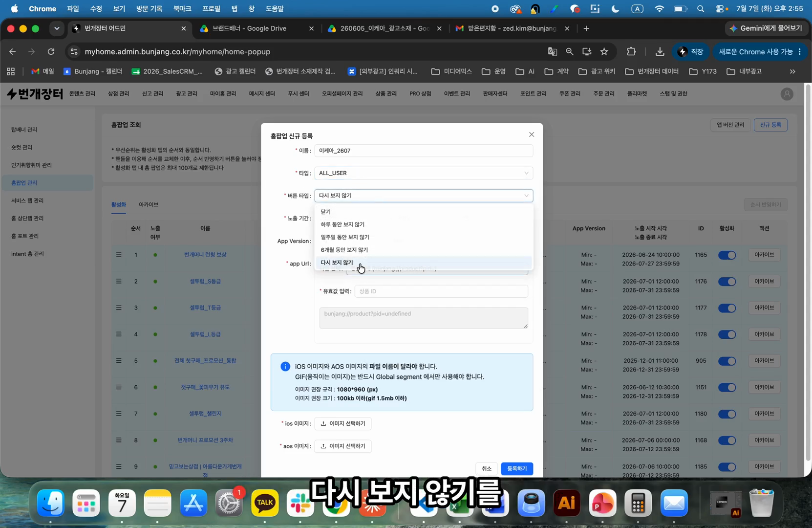The width and height of the screenshot is (812, 528).
Task: Open Chrome tab search dropdown arrow
Action: point(57,28)
